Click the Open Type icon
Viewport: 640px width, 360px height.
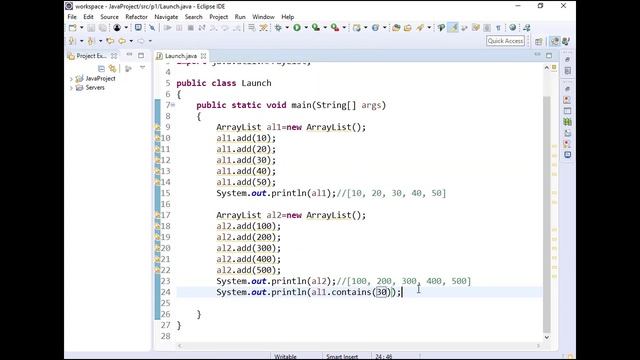tap(396, 28)
